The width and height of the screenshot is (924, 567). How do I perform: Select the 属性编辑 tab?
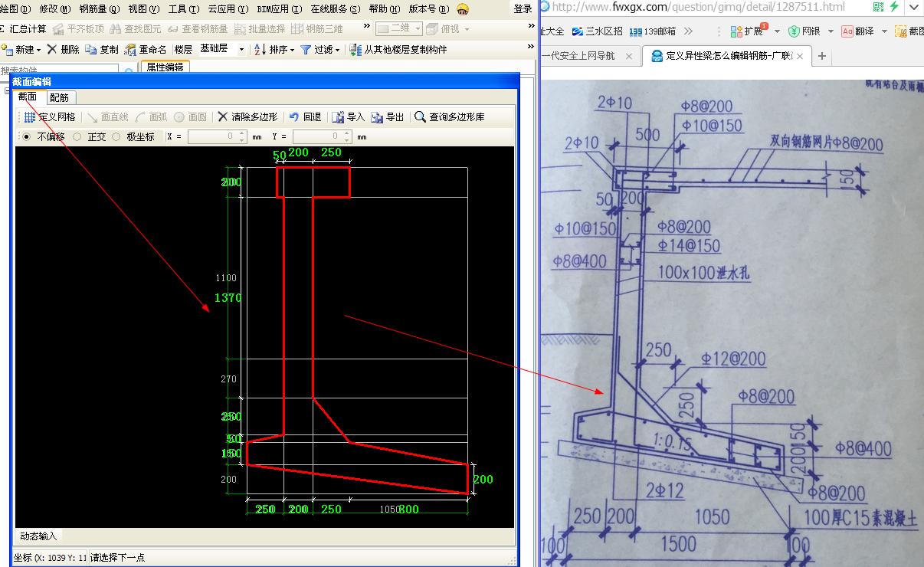[x=165, y=67]
